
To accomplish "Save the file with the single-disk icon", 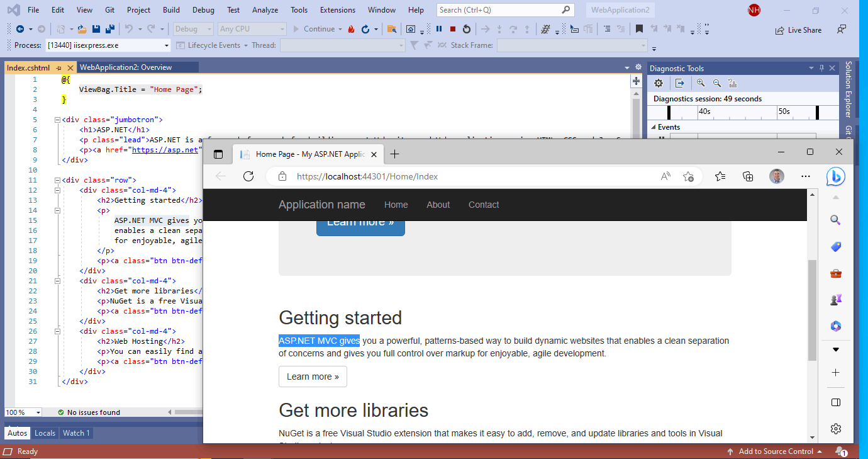I will (x=96, y=29).
